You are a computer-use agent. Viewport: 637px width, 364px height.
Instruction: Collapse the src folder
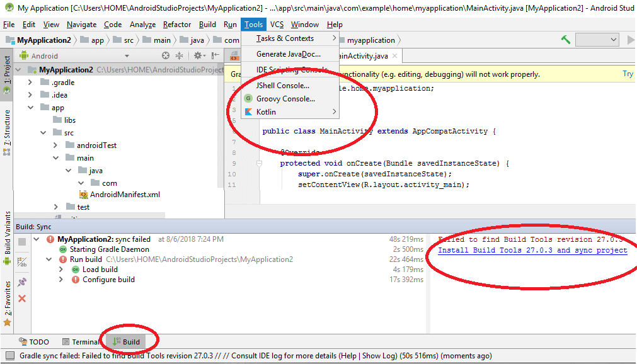click(x=43, y=133)
